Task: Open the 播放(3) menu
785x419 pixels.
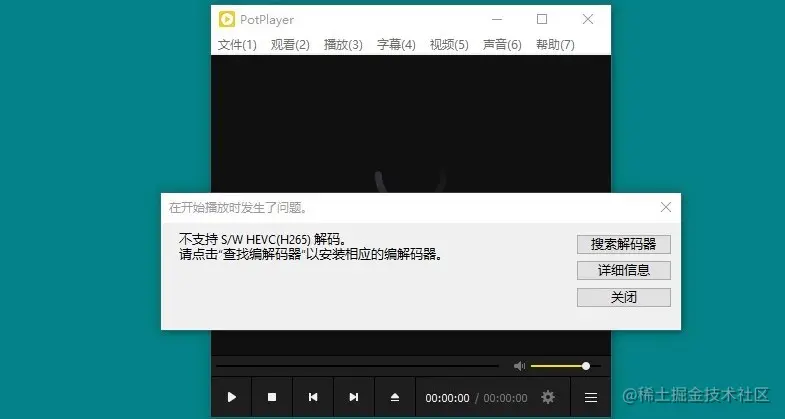Action: point(343,45)
